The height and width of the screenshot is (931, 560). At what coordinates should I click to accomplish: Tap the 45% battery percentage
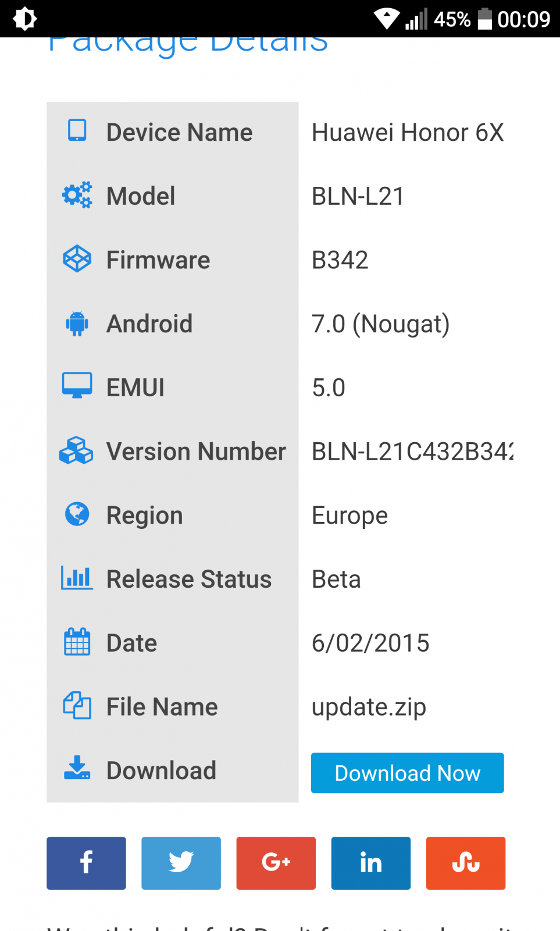tap(452, 19)
